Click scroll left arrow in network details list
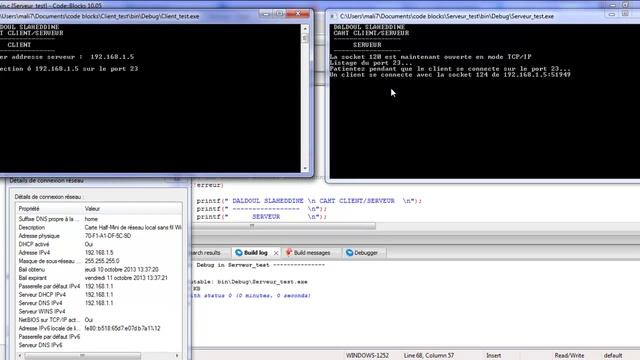640x360 pixels. tap(20, 356)
